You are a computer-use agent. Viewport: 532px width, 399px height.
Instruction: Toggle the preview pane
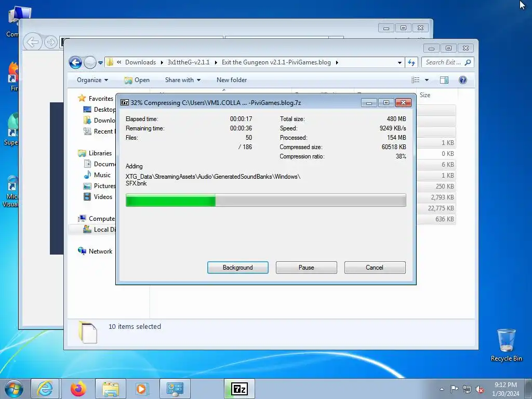coord(444,80)
